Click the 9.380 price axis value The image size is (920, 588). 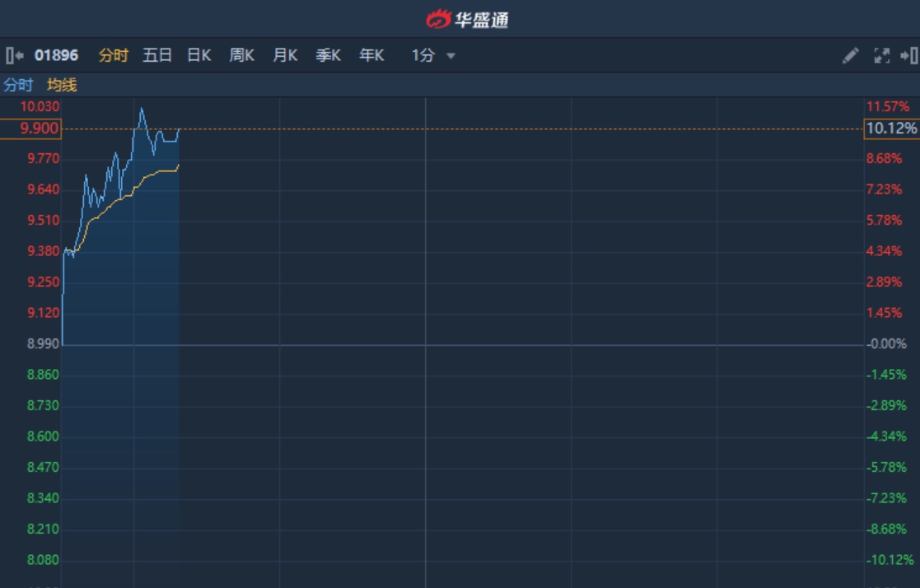(44, 251)
